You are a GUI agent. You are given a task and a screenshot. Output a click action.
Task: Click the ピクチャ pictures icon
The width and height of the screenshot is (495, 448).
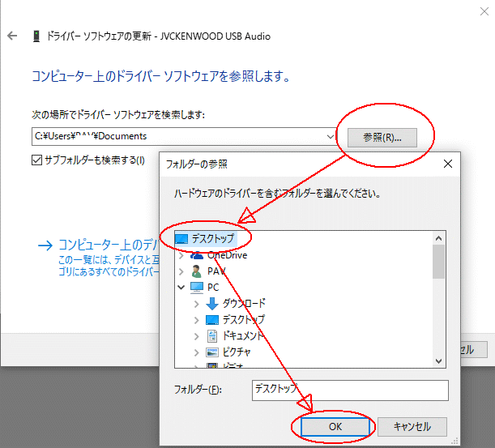point(212,352)
